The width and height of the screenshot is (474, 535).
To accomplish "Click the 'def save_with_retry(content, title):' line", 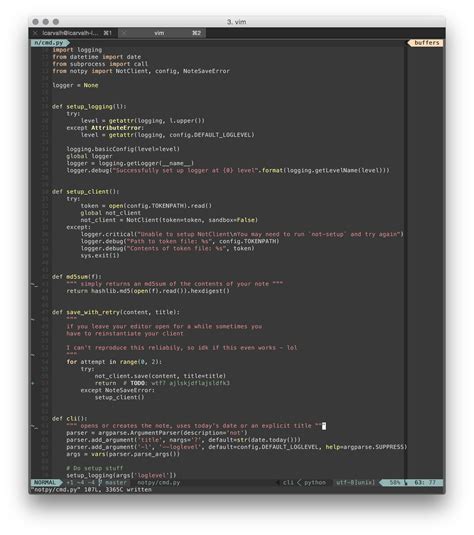I will click(116, 313).
